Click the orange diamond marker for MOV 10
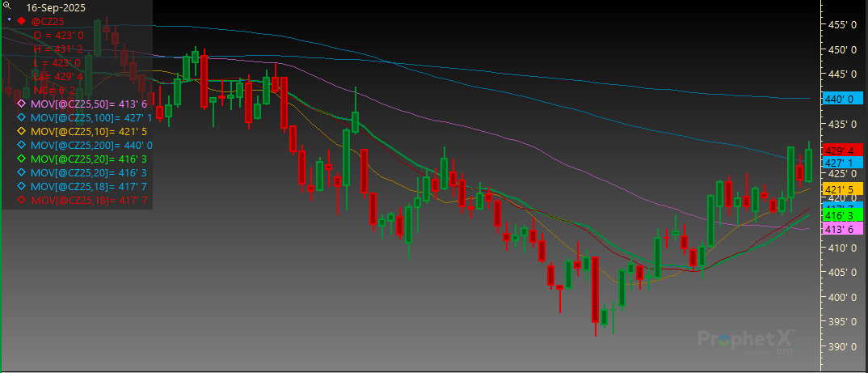 click(22, 131)
